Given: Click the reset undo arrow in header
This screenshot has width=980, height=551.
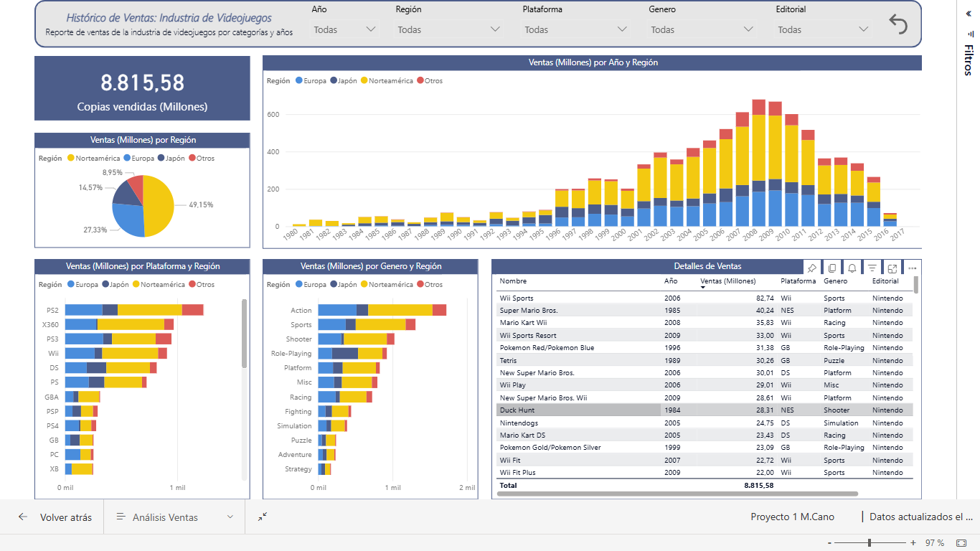Looking at the screenshot, I should (898, 24).
